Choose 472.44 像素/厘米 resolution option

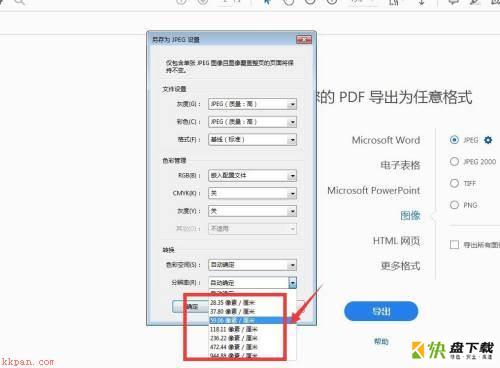[x=252, y=347]
